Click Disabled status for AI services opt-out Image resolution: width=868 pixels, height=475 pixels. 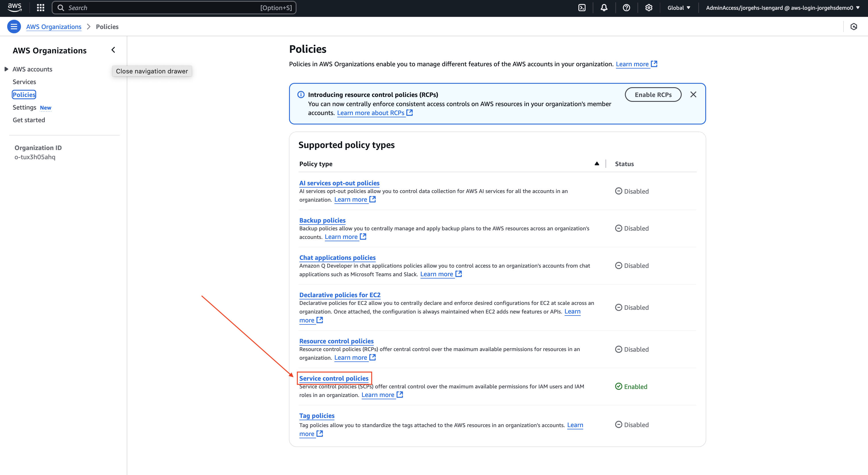coord(632,191)
